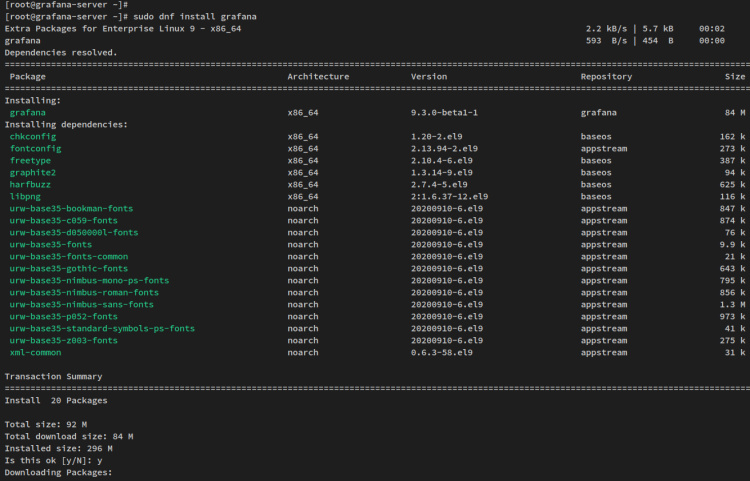Click the urw-base35-standard-symbols-ps-fonts entry

point(102,329)
